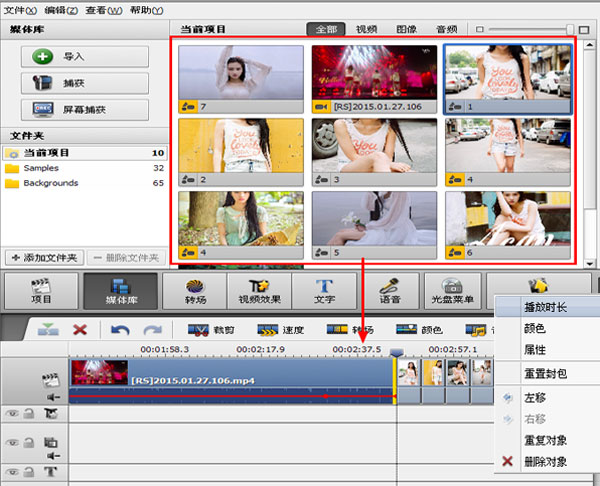The height and width of the screenshot is (486, 600).
Task: Click the main video track speaker icon
Action: click(53, 397)
